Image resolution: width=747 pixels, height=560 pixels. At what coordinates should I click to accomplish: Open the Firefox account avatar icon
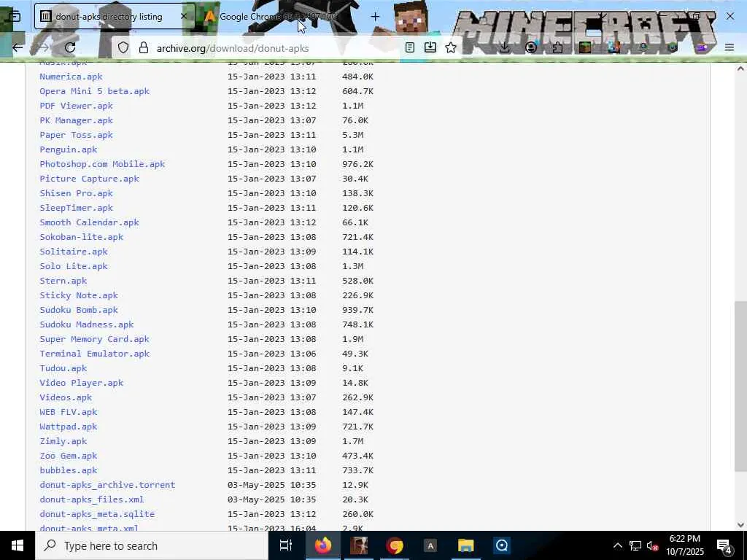tap(531, 47)
